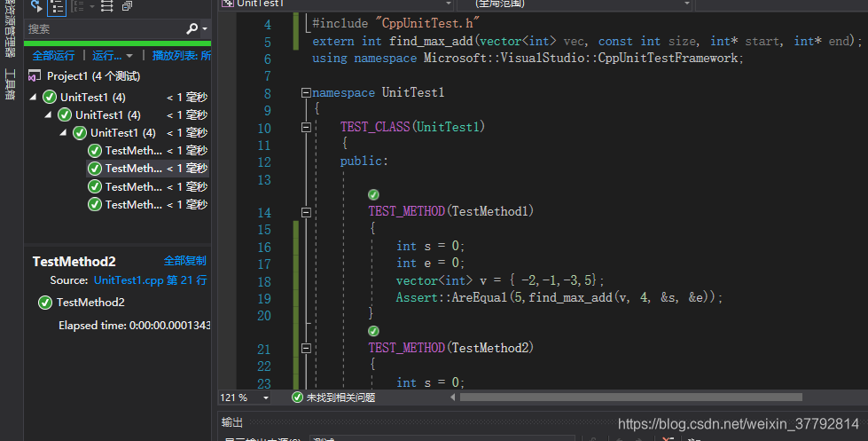Collapse the second-level UnitTest1 (4) node
This screenshot has width=868, height=441.
coord(48,114)
